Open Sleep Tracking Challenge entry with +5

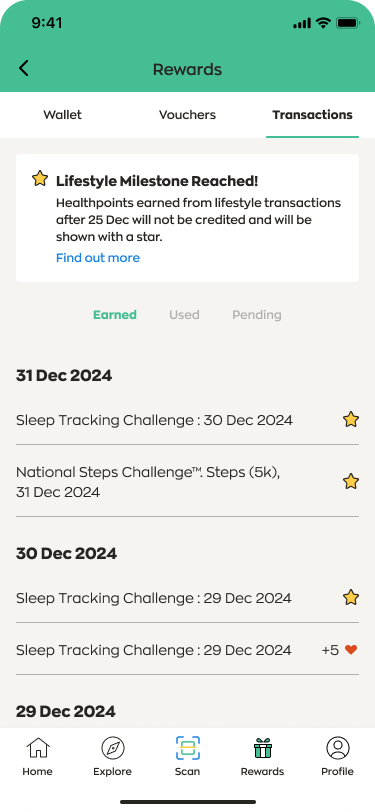click(188, 649)
